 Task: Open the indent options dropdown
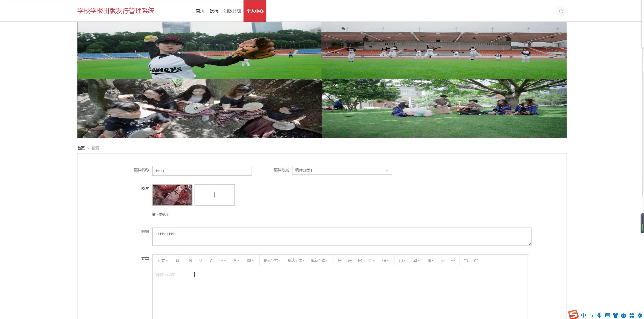[385, 261]
